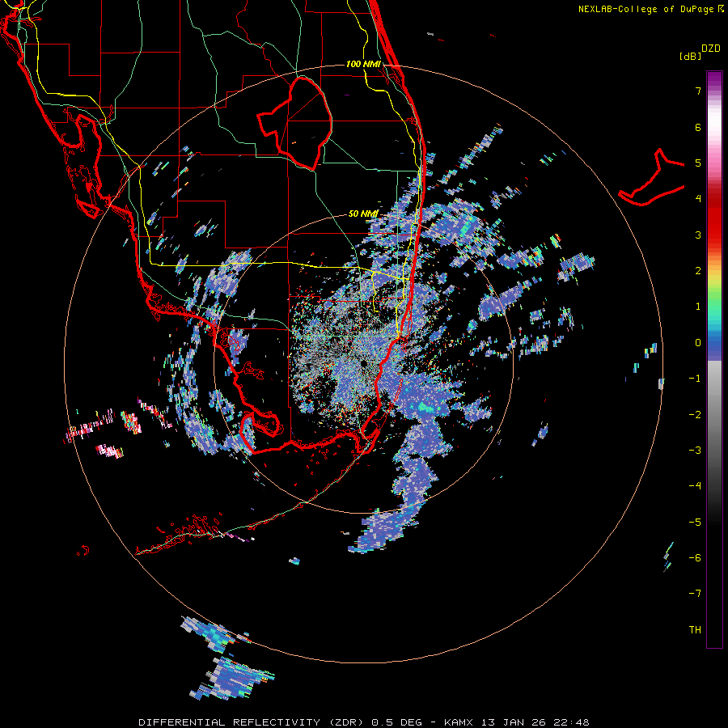Click the 1 tick label on color scale
This screenshot has width=728, height=728.
click(x=698, y=307)
